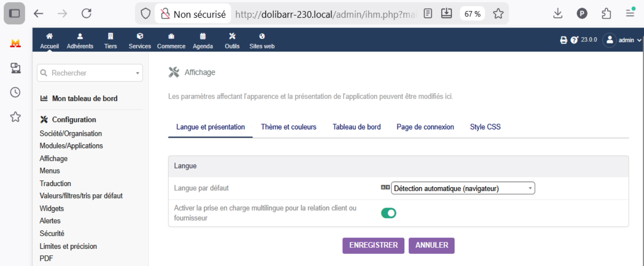The height and width of the screenshot is (266, 644).
Task: Open Modules/Applications in the sidebar
Action: click(71, 146)
